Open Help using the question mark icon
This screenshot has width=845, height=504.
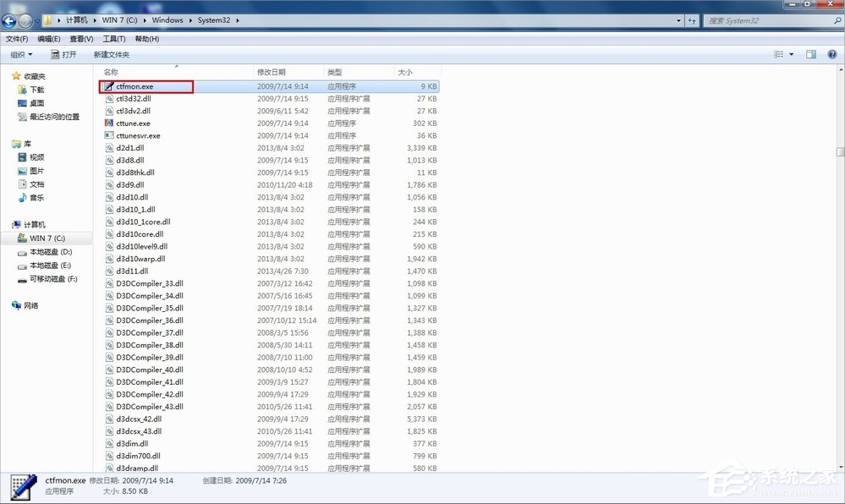pos(832,55)
